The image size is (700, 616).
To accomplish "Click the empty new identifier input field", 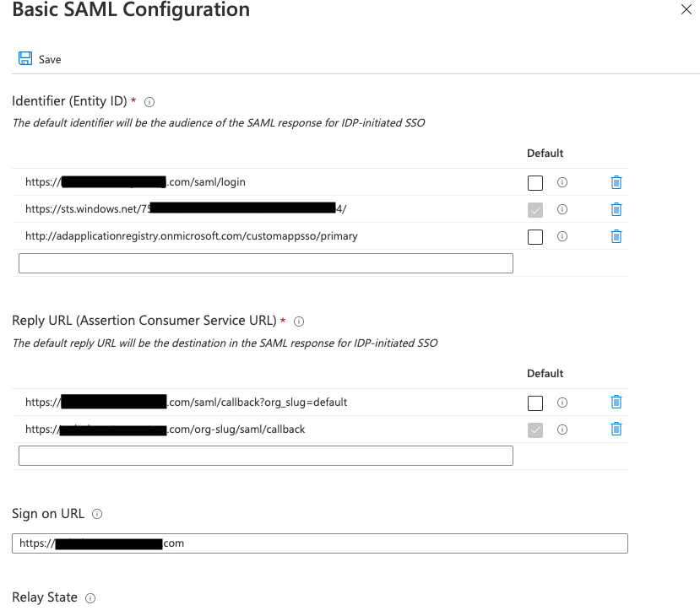I will [266, 263].
